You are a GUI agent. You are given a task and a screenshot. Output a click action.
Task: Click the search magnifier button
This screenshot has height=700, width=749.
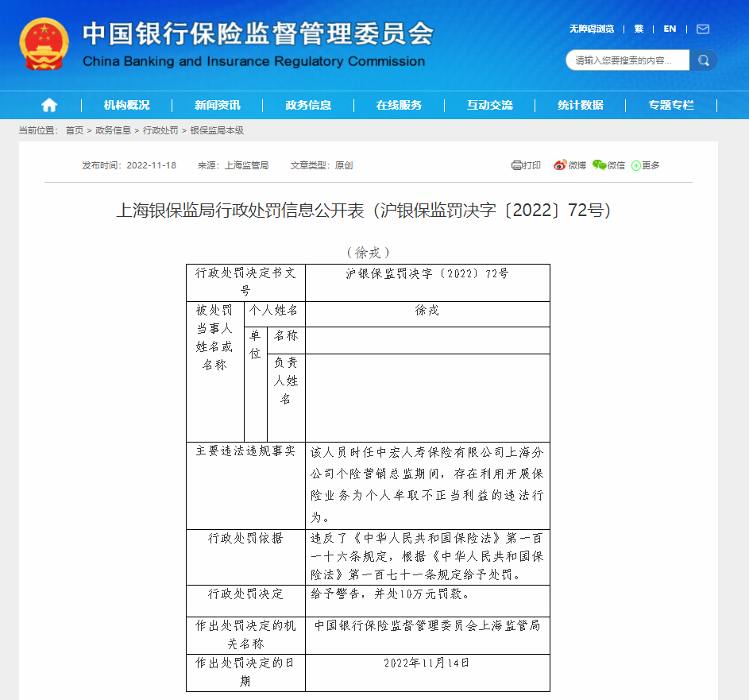tap(703, 60)
